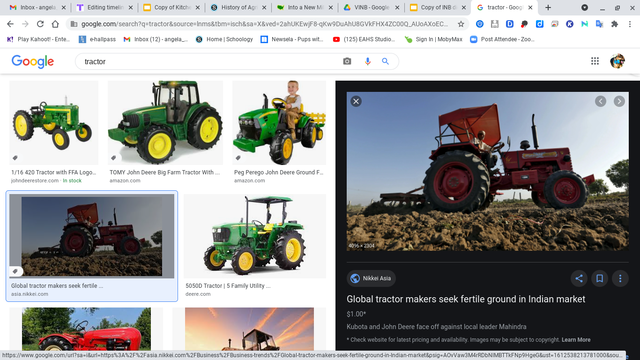Select the 1/16 420 Tractor thumbnail
This screenshot has width=640, height=360.
[54, 123]
